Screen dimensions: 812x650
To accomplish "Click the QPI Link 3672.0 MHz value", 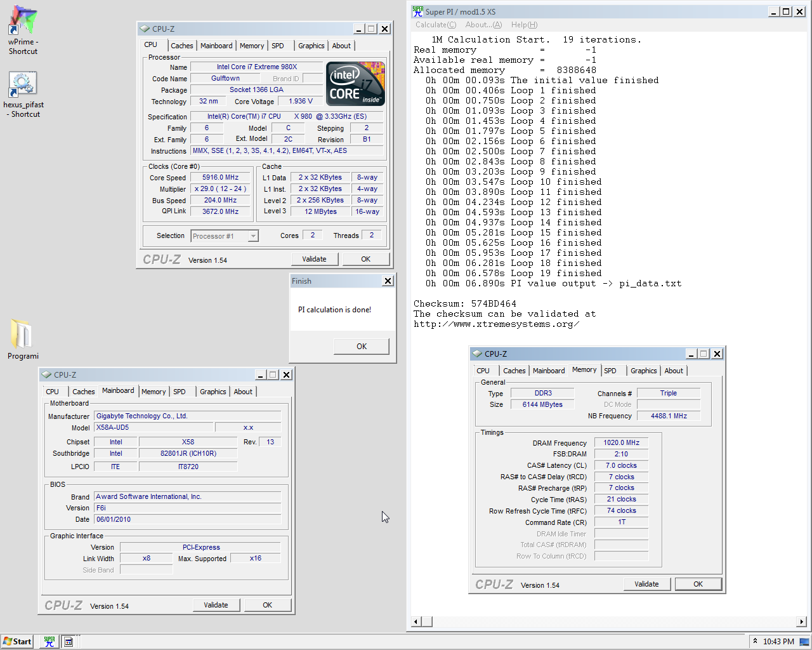I will [x=221, y=212].
